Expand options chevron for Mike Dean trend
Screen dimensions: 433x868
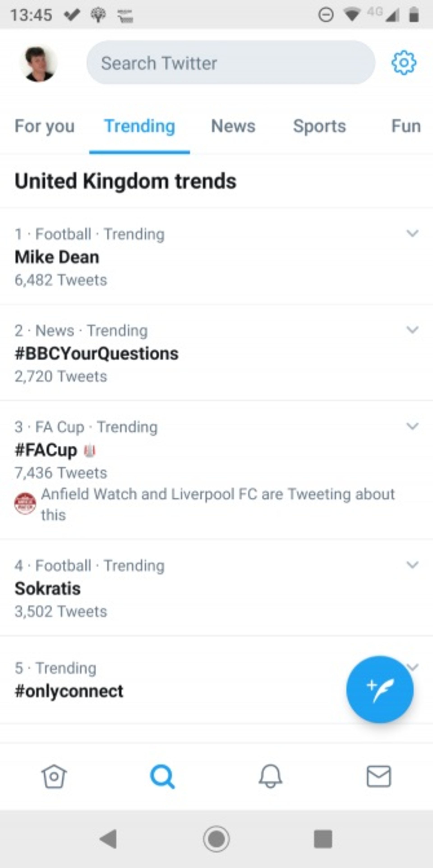412,233
